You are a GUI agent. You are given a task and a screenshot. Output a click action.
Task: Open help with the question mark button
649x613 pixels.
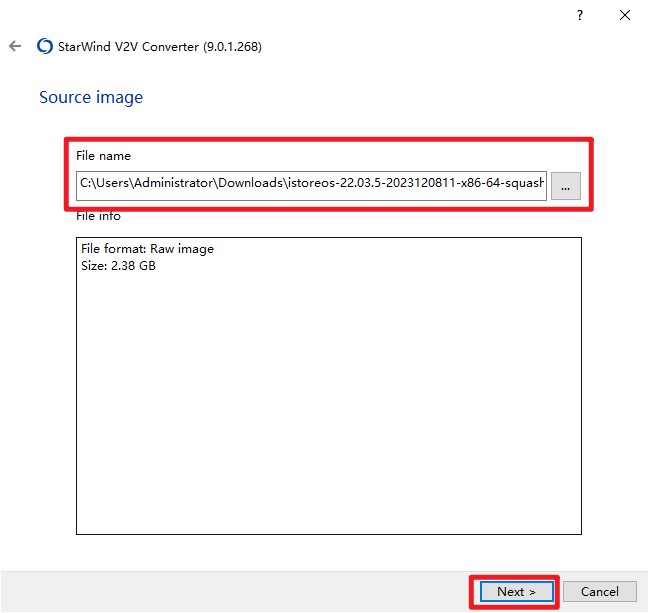click(580, 15)
